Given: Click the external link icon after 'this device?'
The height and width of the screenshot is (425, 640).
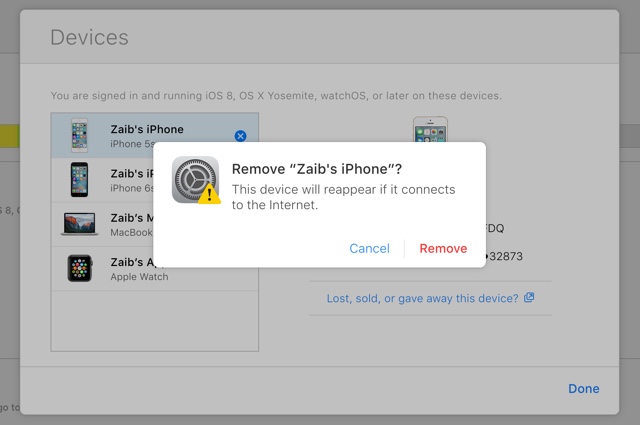Looking at the screenshot, I should (x=529, y=297).
